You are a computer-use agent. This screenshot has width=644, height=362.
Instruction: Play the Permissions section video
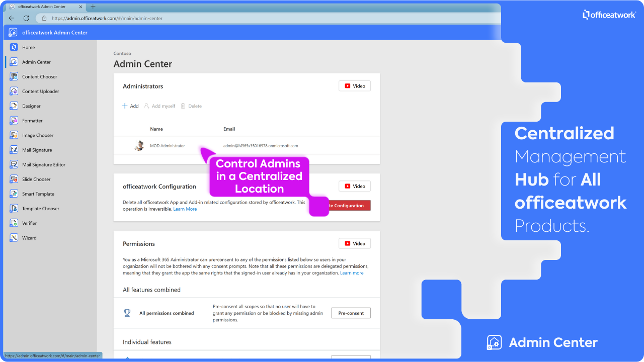click(x=355, y=243)
